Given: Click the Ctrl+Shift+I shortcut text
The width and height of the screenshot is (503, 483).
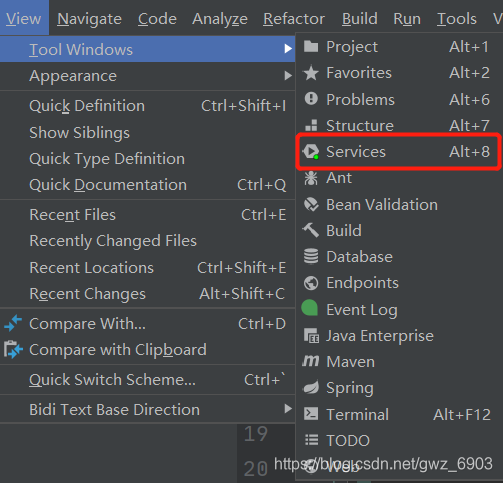Looking at the screenshot, I should [243, 106].
